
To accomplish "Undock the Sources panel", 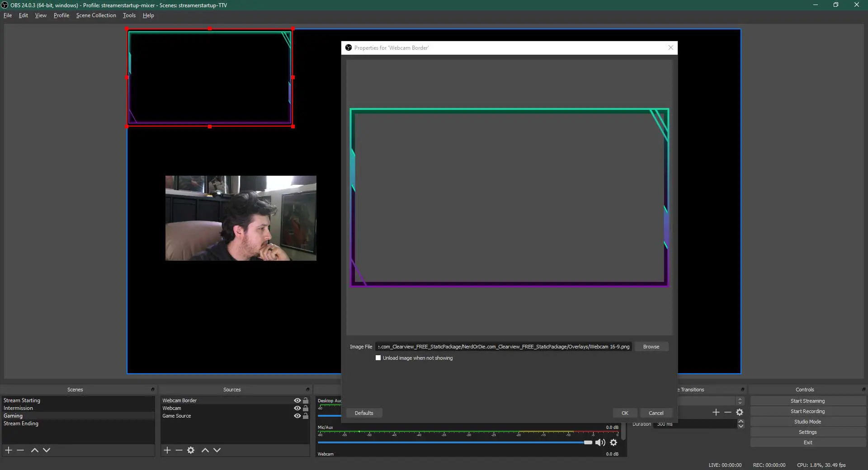I will tap(308, 390).
